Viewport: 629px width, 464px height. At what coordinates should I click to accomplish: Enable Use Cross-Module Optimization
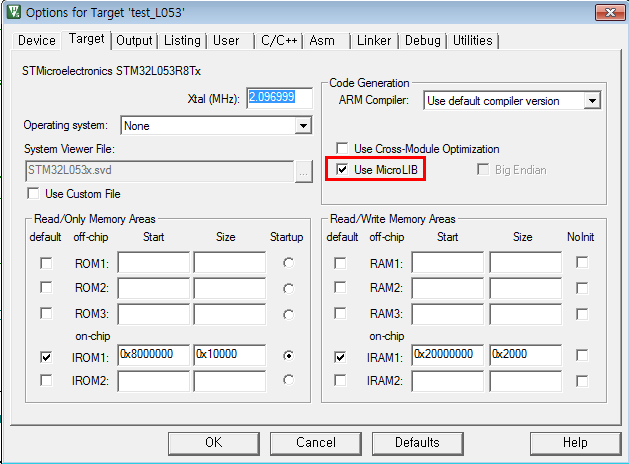(342, 148)
